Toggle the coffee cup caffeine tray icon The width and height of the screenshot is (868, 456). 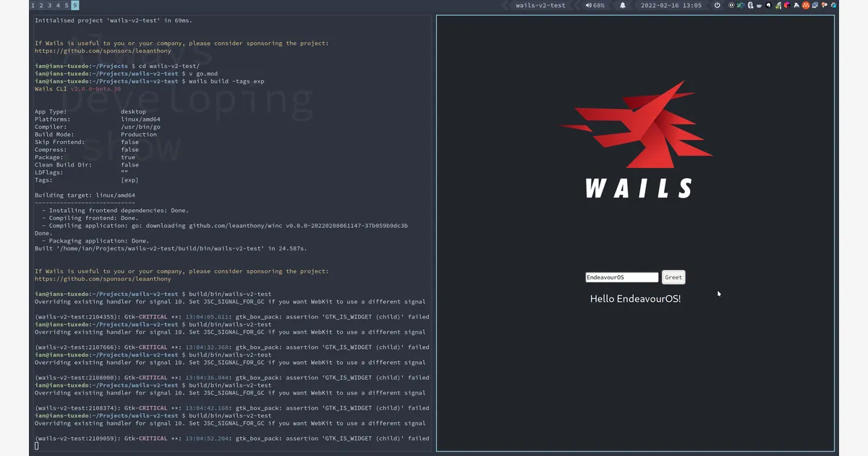tap(759, 5)
